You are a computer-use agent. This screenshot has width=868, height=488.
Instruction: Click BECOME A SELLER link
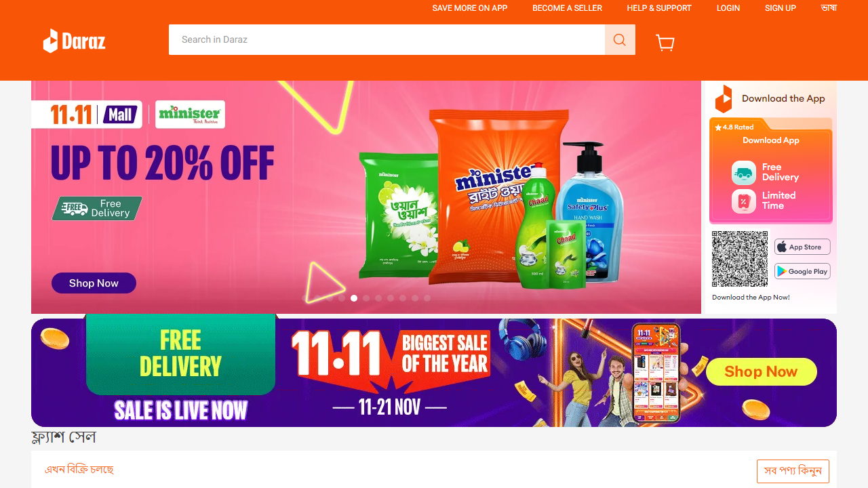click(567, 8)
